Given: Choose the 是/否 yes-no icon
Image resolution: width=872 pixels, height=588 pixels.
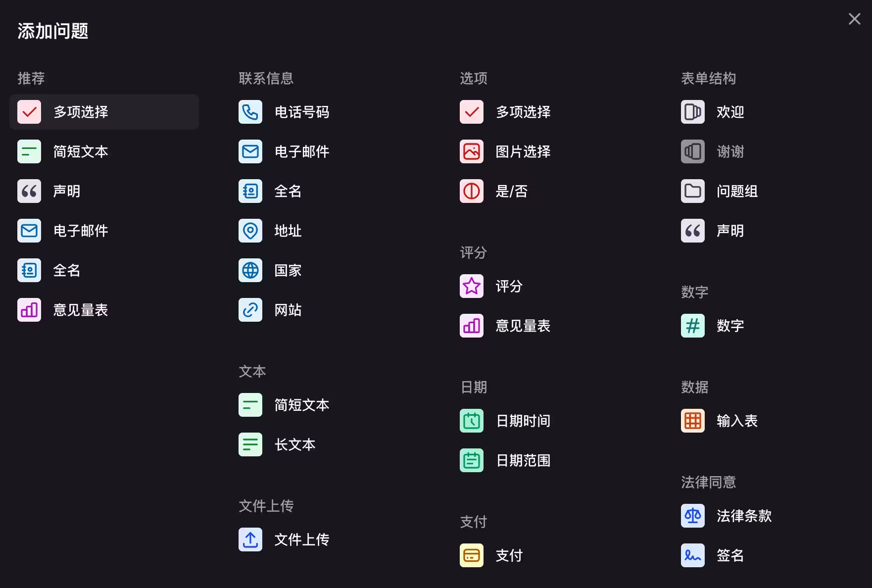Looking at the screenshot, I should point(472,191).
